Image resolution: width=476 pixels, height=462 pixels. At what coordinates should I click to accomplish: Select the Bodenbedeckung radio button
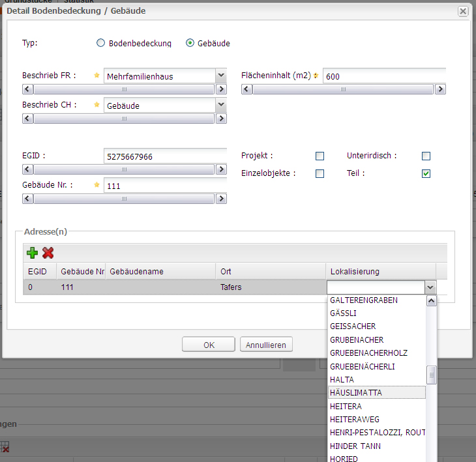(100, 43)
